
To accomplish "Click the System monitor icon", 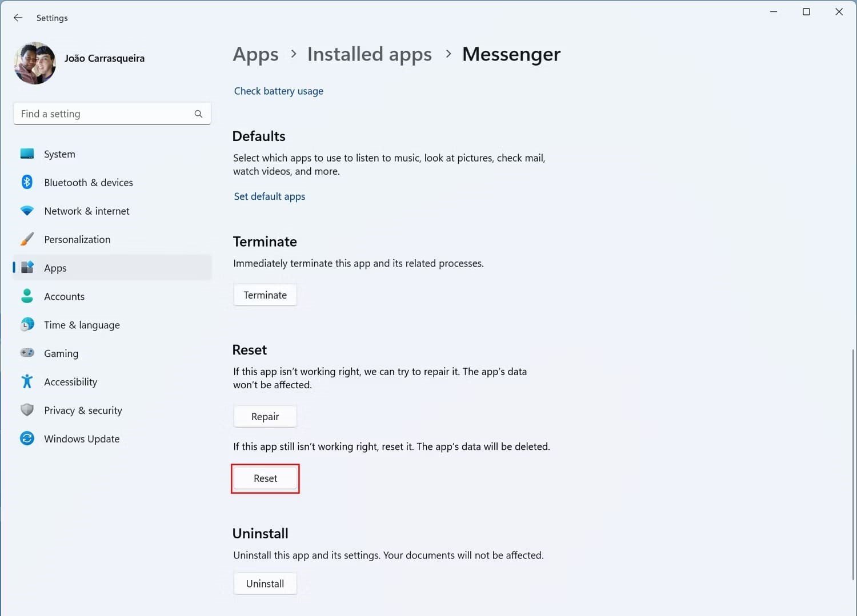I will pos(27,154).
